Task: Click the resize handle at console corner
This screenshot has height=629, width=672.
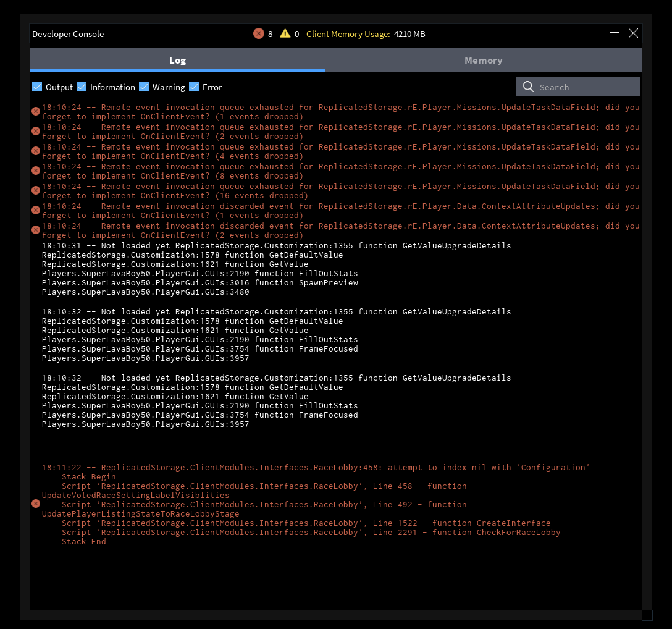Action: click(647, 615)
